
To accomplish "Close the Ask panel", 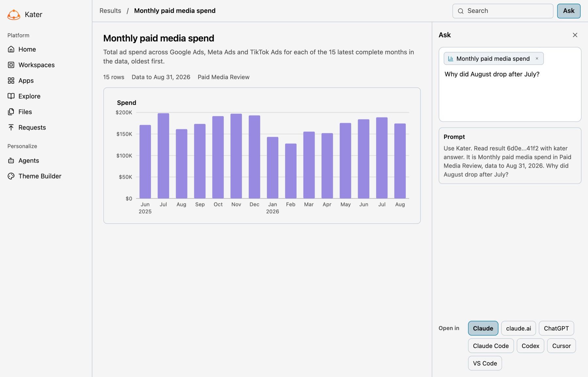I will point(575,35).
